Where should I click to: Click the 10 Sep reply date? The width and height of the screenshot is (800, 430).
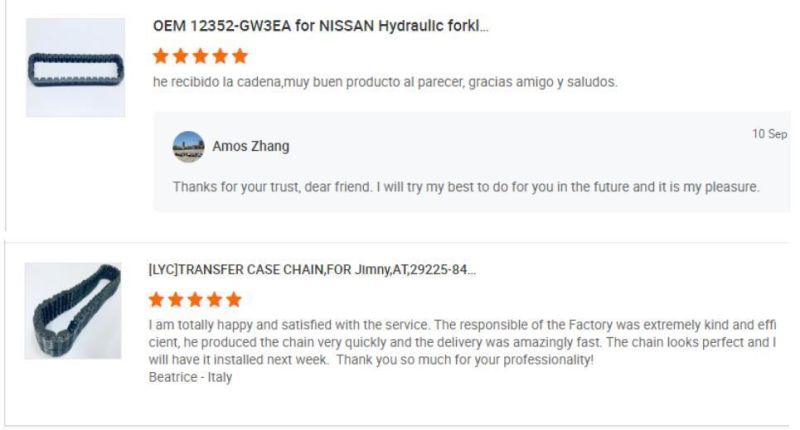pyautogui.click(x=769, y=134)
